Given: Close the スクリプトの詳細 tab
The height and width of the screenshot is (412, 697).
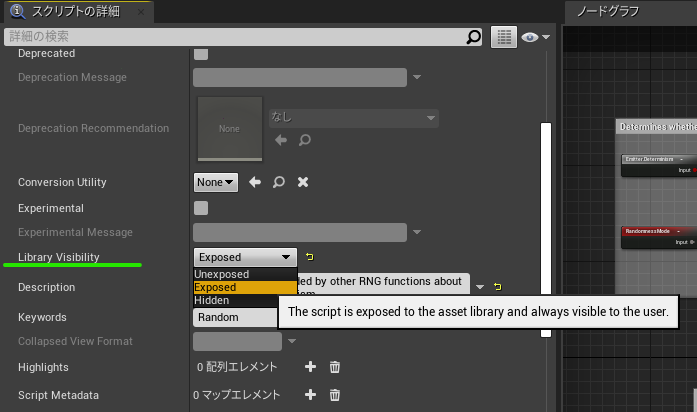Looking at the screenshot, I should click(x=141, y=12).
